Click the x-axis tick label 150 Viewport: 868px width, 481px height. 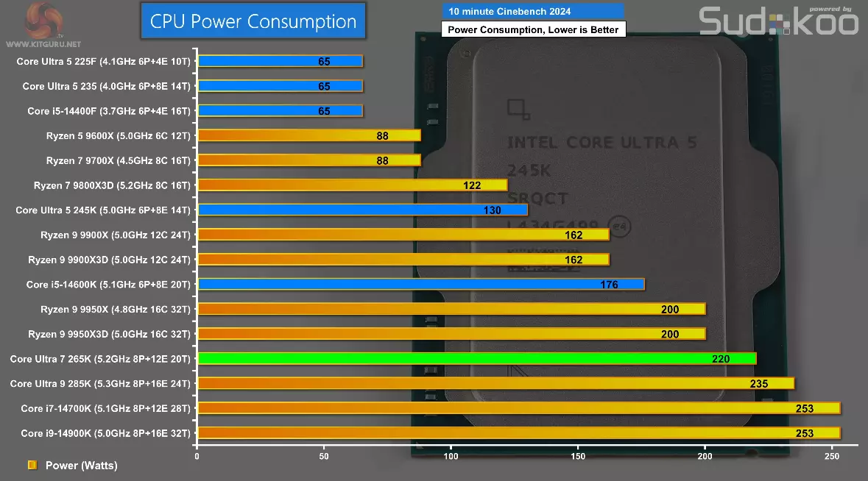578,456
